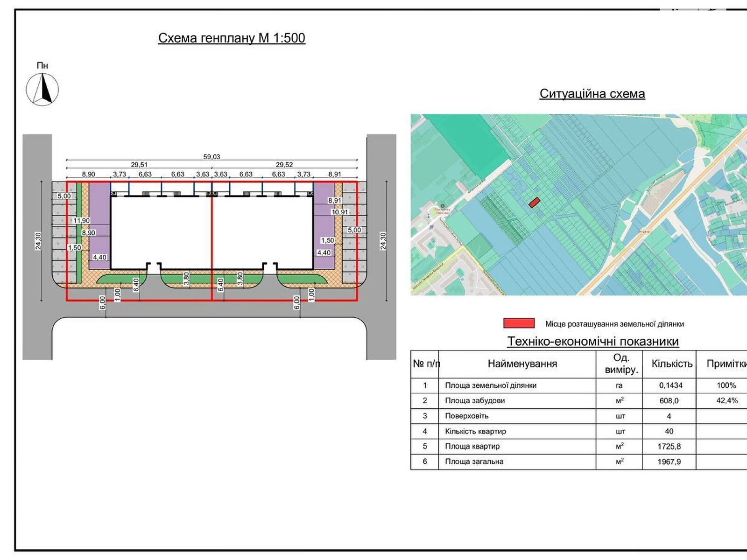Select the title 'Схема генплану М 1:500'
747x560 pixels.
[232, 38]
